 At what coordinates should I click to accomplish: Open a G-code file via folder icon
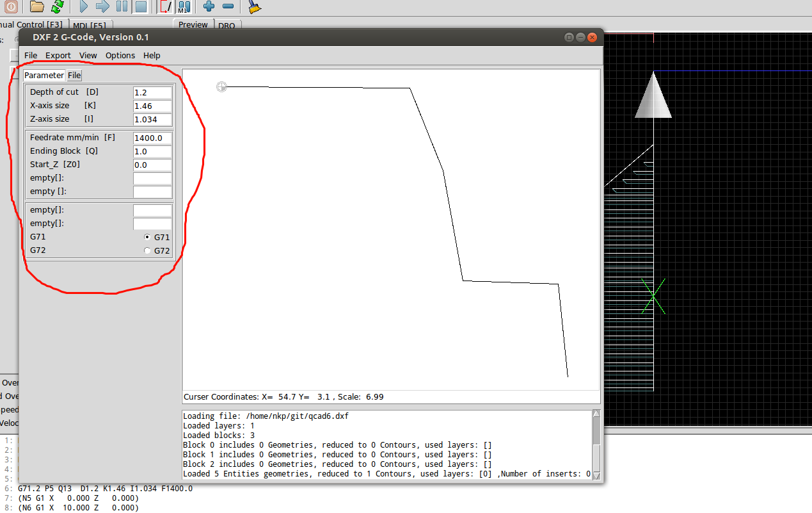(37, 7)
